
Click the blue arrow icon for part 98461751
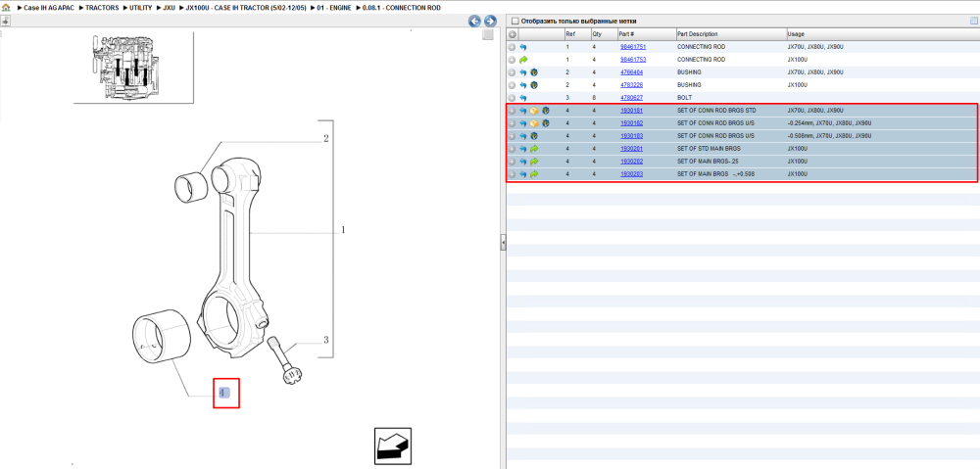click(x=523, y=47)
